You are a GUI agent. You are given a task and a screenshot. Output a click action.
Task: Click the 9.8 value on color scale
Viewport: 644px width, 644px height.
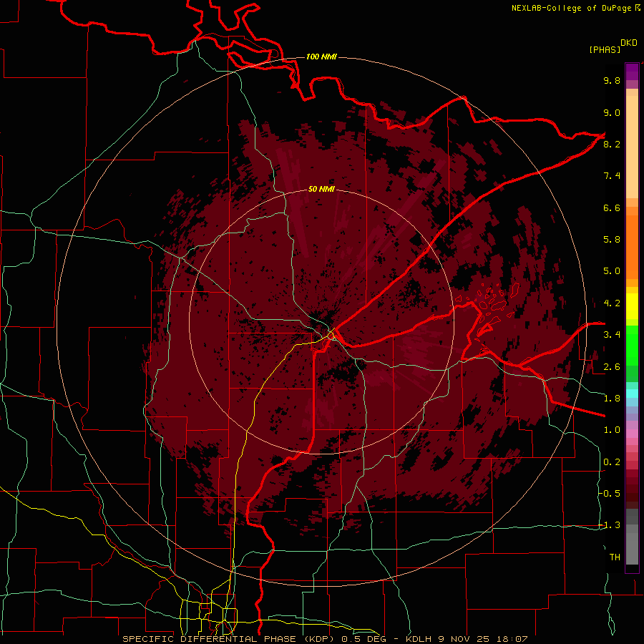[x=612, y=80]
